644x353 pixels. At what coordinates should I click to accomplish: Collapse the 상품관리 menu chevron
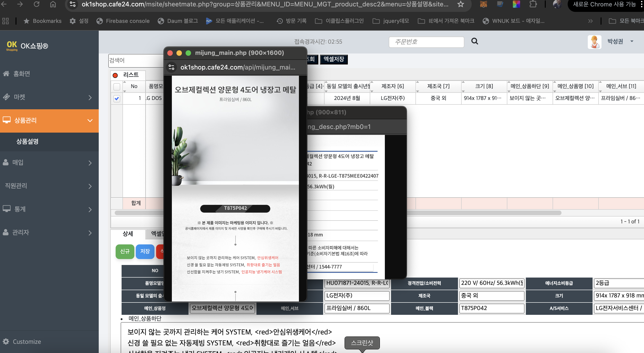(x=90, y=120)
